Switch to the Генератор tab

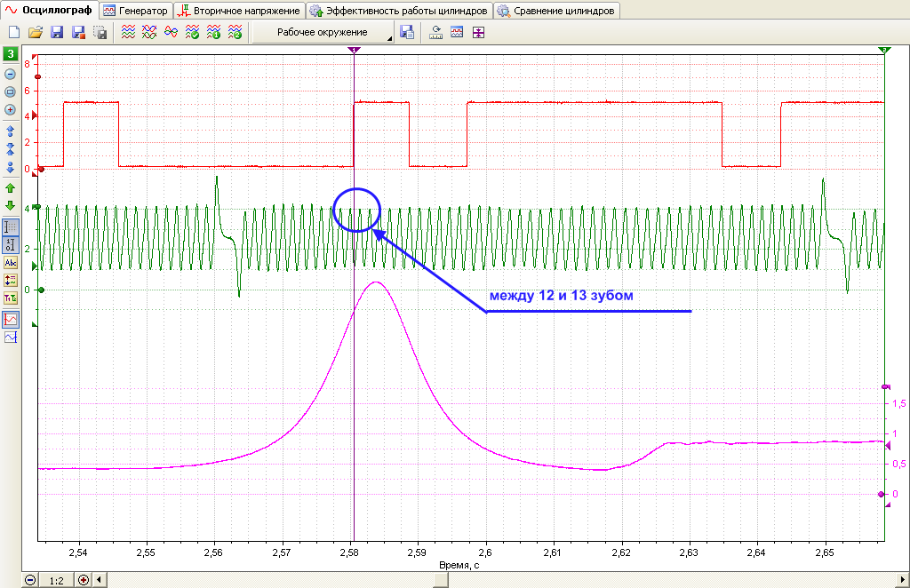[136, 11]
